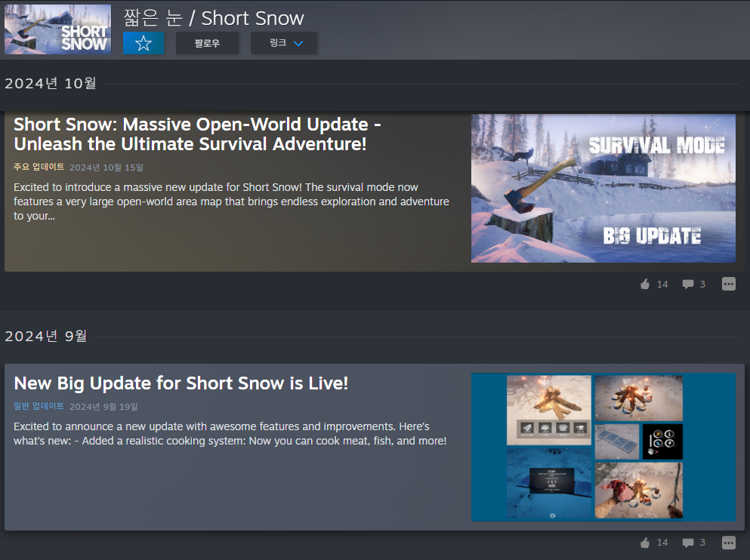750x560 pixels.
Task: Open more options for the September 19 post
Action: pyautogui.click(x=729, y=543)
